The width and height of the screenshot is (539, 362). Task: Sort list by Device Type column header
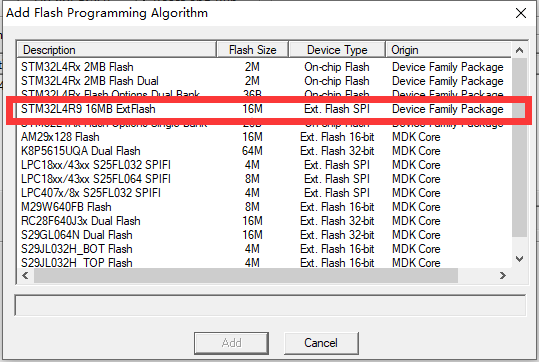tap(337, 50)
